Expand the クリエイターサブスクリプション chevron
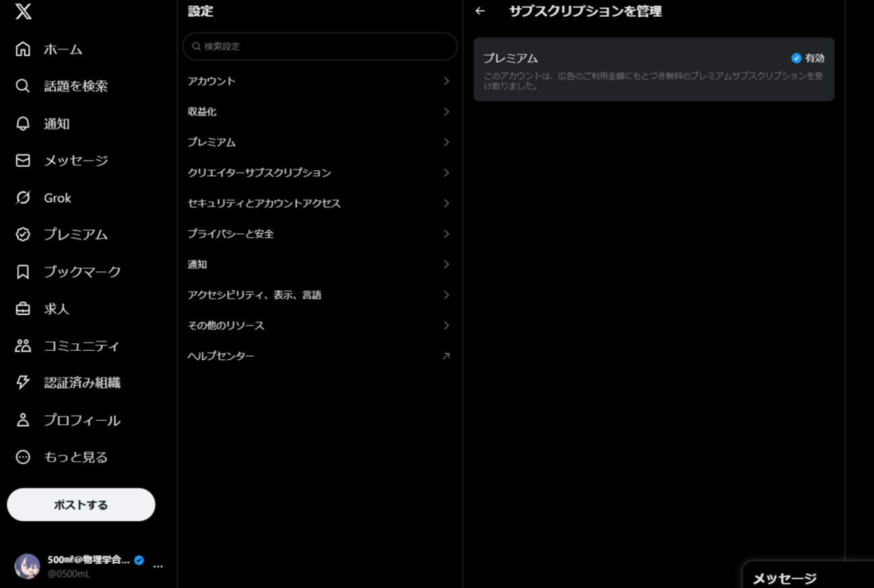The height and width of the screenshot is (588, 874). point(446,173)
